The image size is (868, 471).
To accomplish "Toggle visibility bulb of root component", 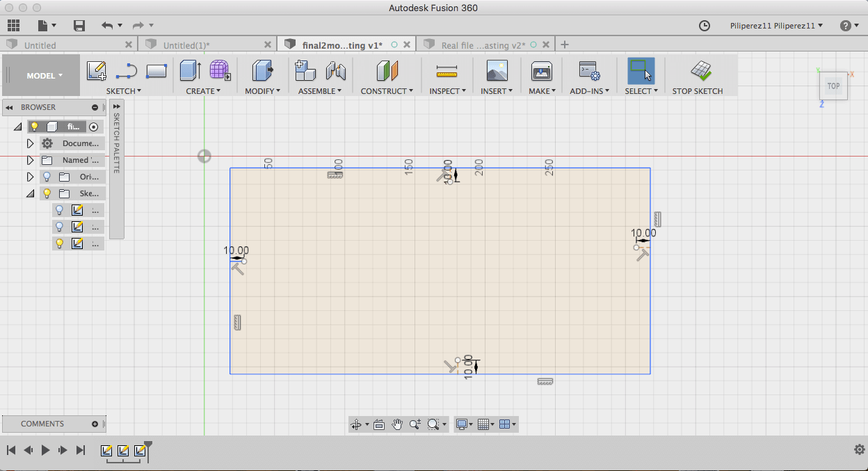I will click(x=34, y=127).
